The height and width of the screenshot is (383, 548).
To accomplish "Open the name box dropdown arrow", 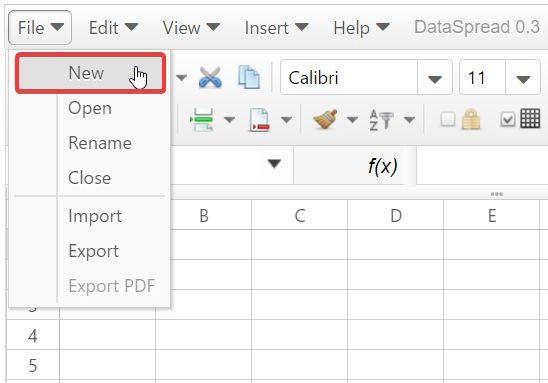I will (274, 164).
